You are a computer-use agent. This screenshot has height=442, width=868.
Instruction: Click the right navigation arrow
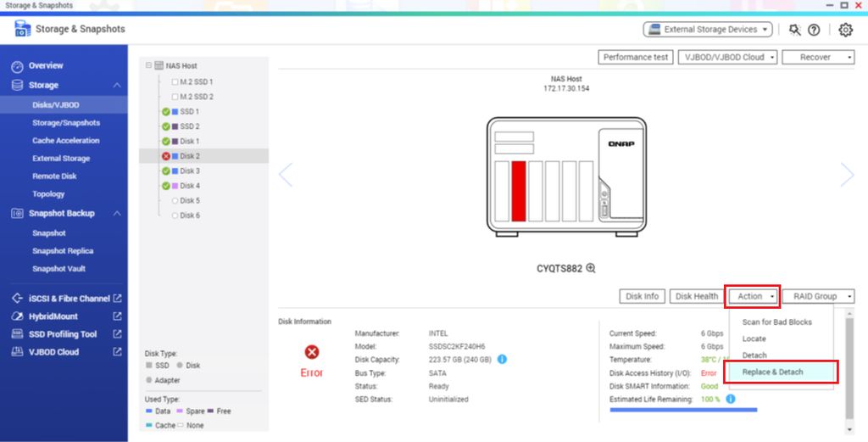click(x=847, y=175)
